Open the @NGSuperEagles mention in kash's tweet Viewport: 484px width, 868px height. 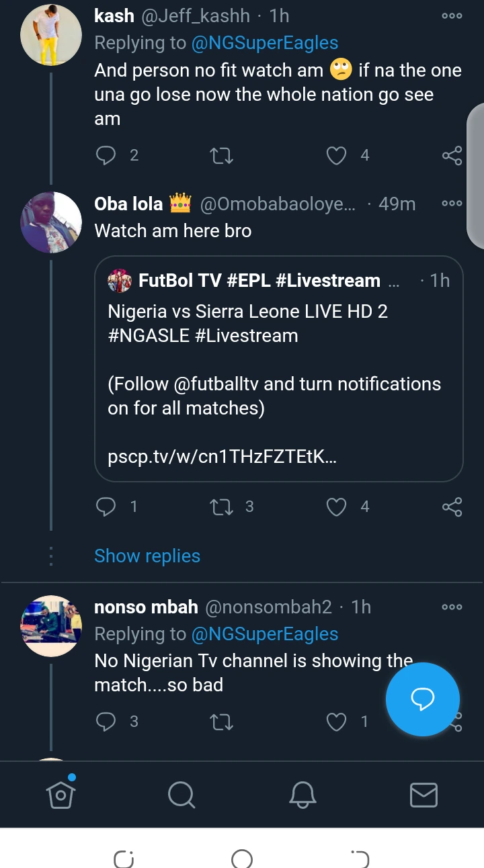click(265, 43)
